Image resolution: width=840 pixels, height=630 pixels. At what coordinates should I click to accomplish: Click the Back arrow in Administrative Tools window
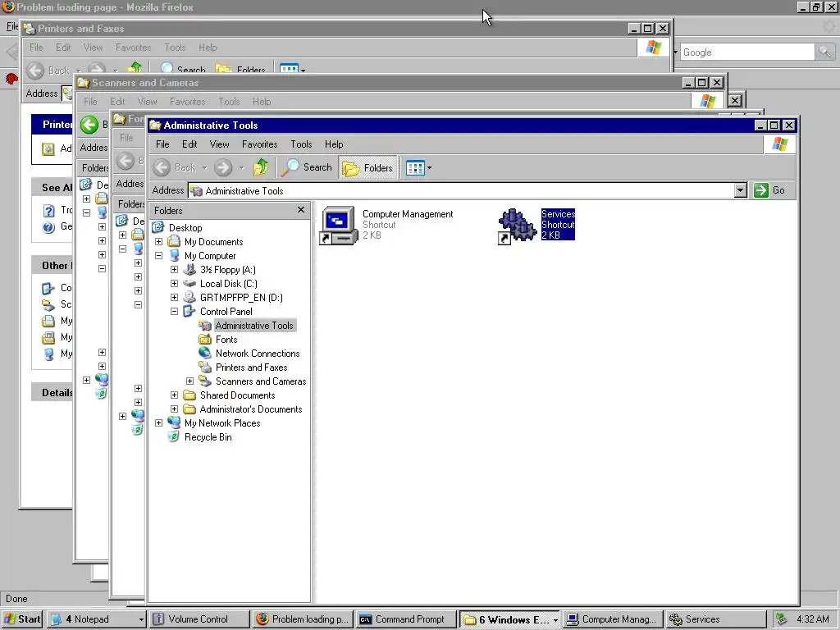click(162, 167)
